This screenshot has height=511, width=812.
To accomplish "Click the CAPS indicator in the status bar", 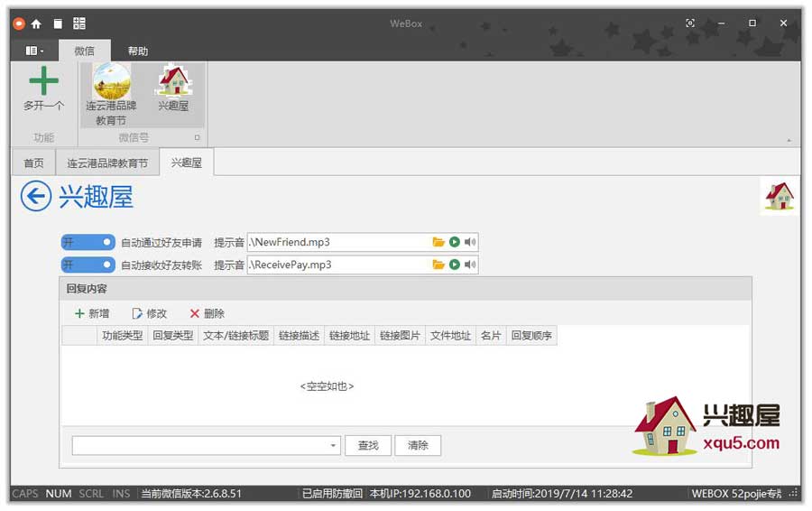I will pos(25,493).
